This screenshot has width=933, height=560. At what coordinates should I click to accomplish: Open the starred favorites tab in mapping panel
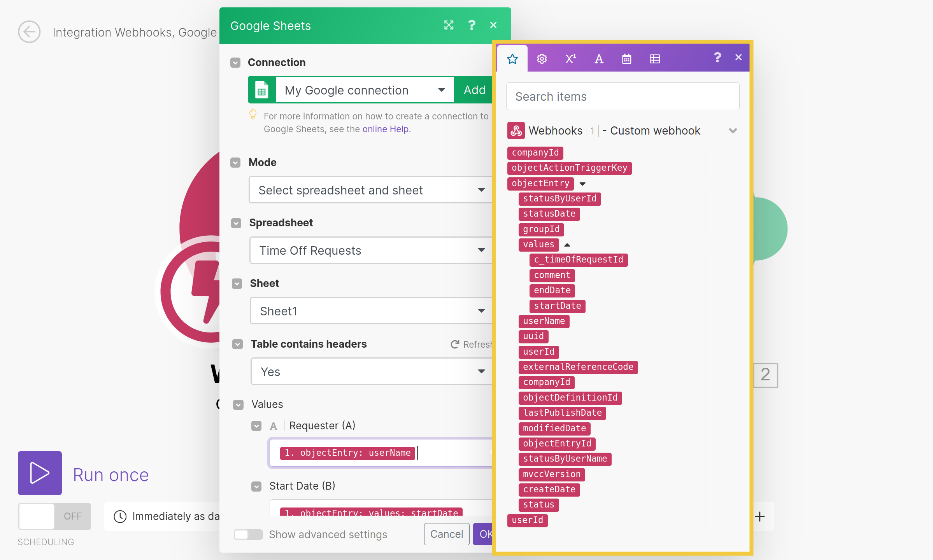point(512,59)
